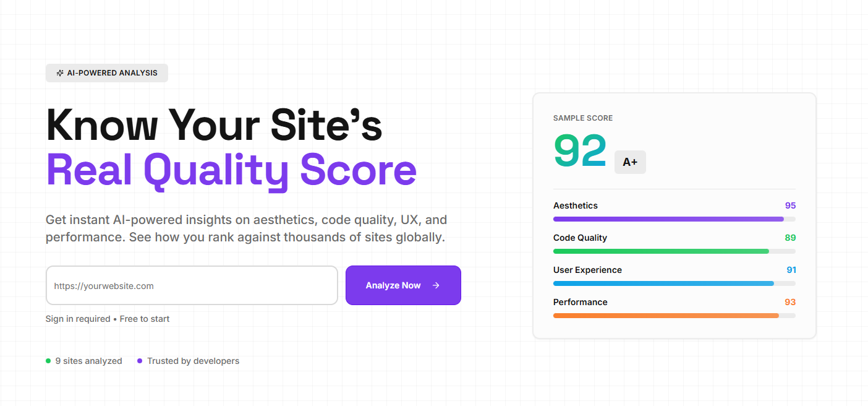The height and width of the screenshot is (406, 868).
Task: Click the sparkle icon in the analysis badge
Action: click(59, 73)
